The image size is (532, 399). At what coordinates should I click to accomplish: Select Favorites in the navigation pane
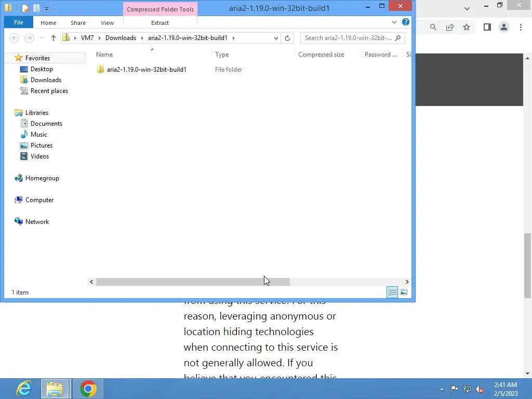point(37,58)
